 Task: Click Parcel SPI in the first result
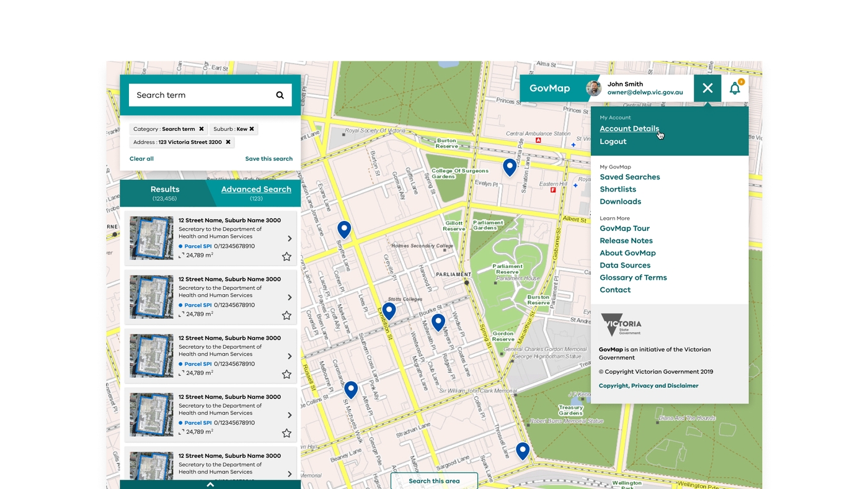click(x=198, y=246)
